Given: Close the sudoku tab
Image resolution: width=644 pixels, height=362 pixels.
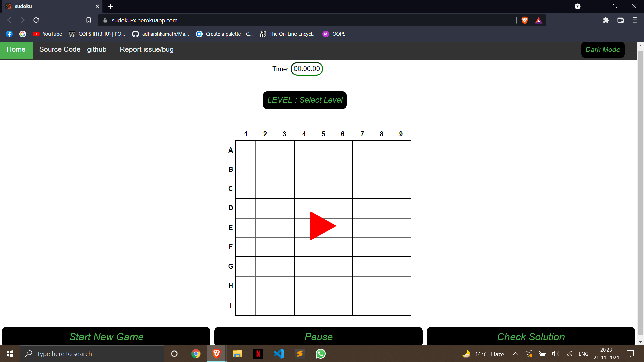Looking at the screenshot, I should (97, 6).
